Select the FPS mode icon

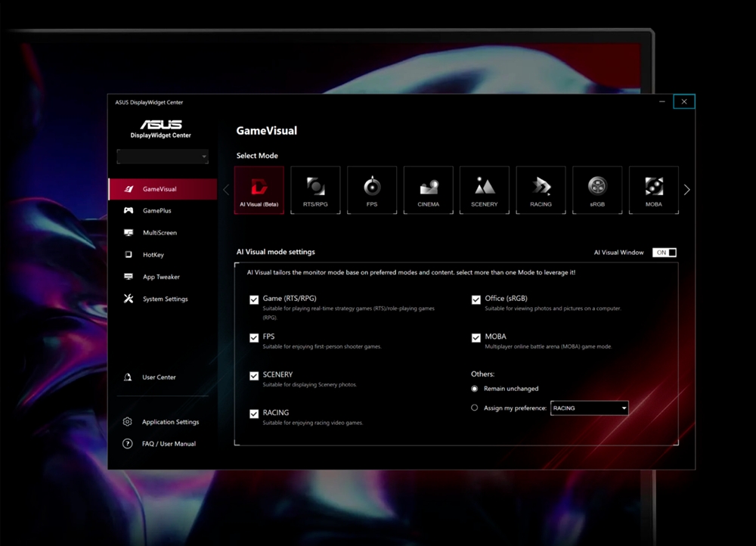tap(371, 189)
